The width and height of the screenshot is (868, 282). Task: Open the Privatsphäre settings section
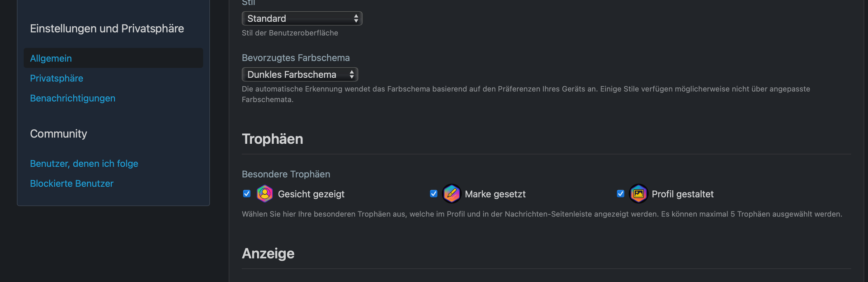pos(57,78)
